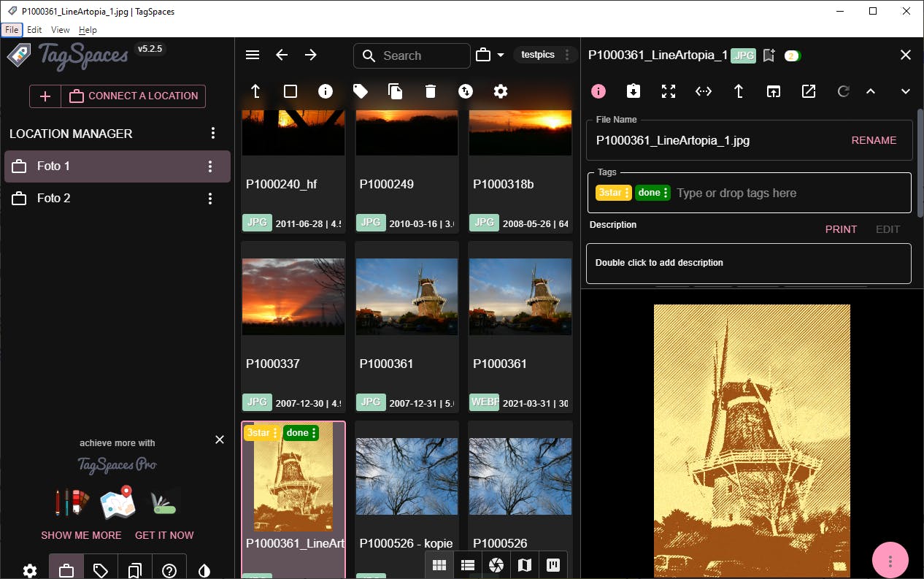Focus the Search field
The image size is (924, 579).
(412, 55)
